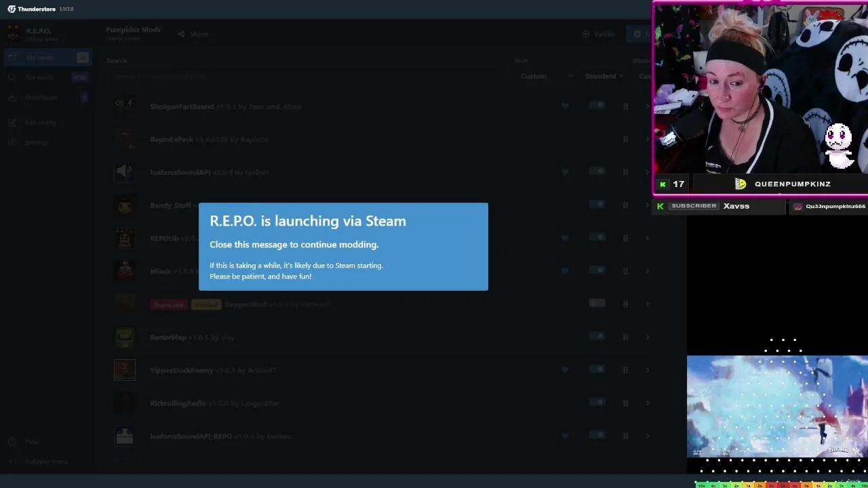Screen dimensions: 868x488
Task: Click the Vanilla launch button
Action: tap(598, 34)
